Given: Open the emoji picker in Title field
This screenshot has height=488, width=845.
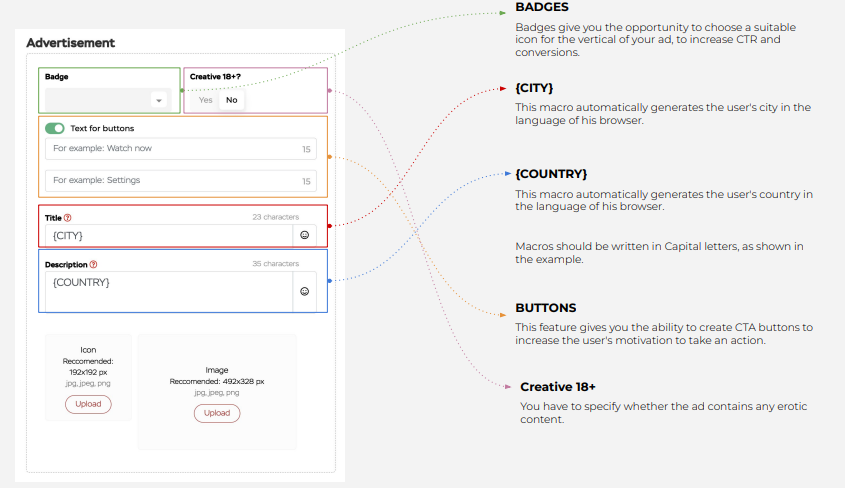Looking at the screenshot, I should pos(304,235).
